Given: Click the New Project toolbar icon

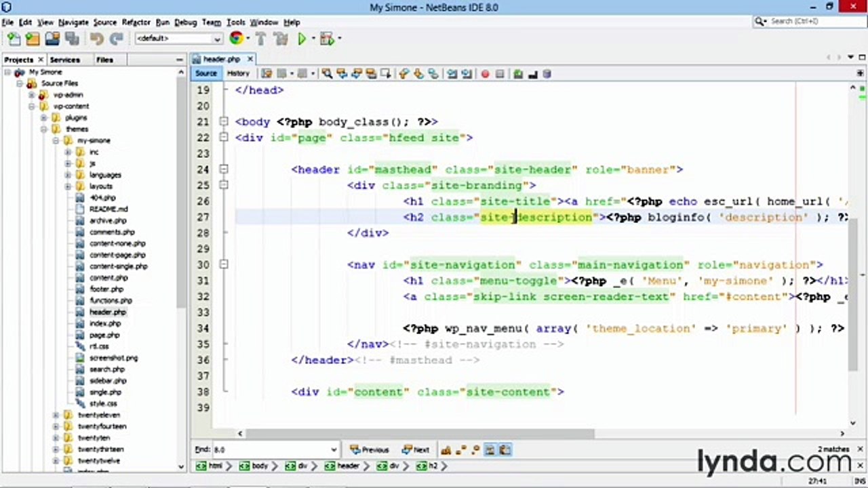Looking at the screenshot, I should coord(33,39).
